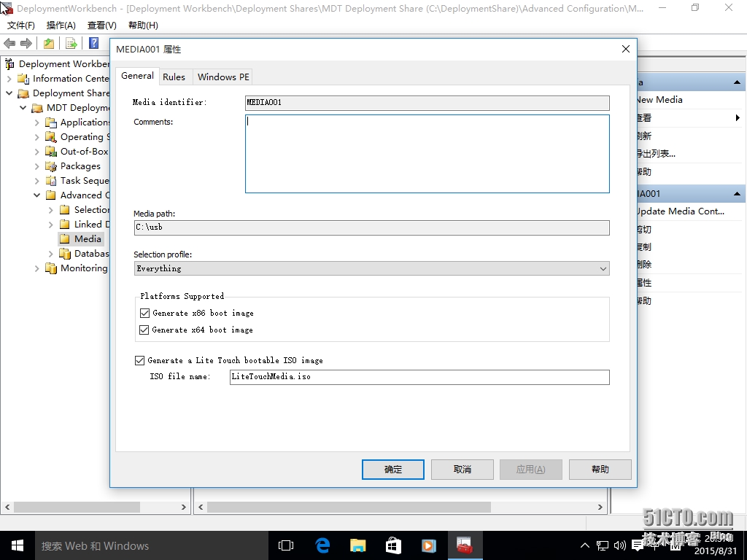Viewport: 747px width, 560px height.
Task: Show hidden tray icons chevron
Action: tap(585, 545)
